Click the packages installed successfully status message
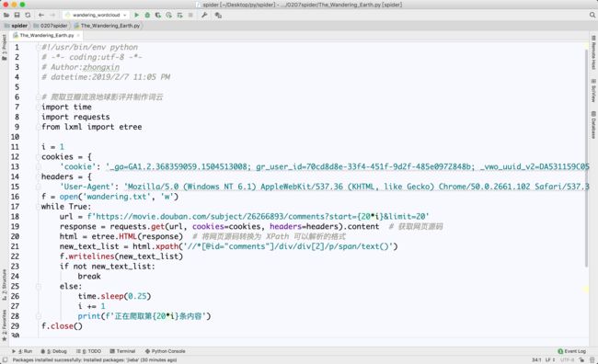 click(95, 359)
